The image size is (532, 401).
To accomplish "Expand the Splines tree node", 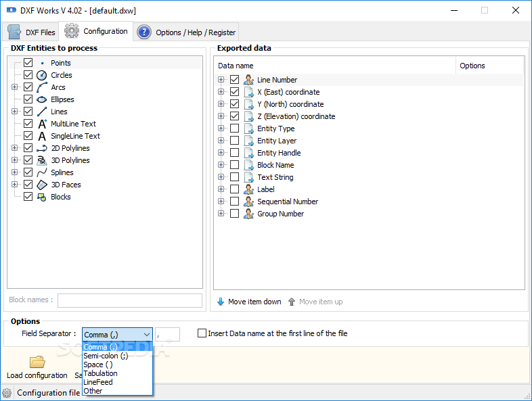I will click(x=15, y=172).
